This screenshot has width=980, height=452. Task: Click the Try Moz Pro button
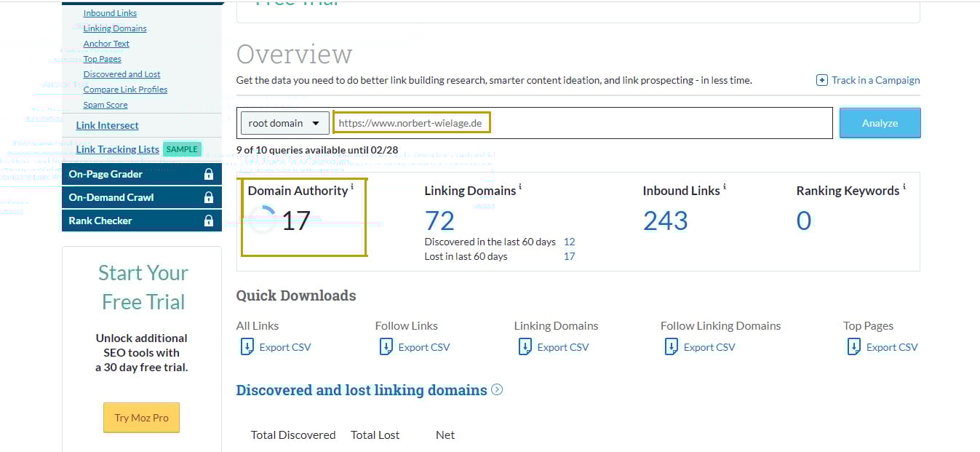(x=141, y=417)
